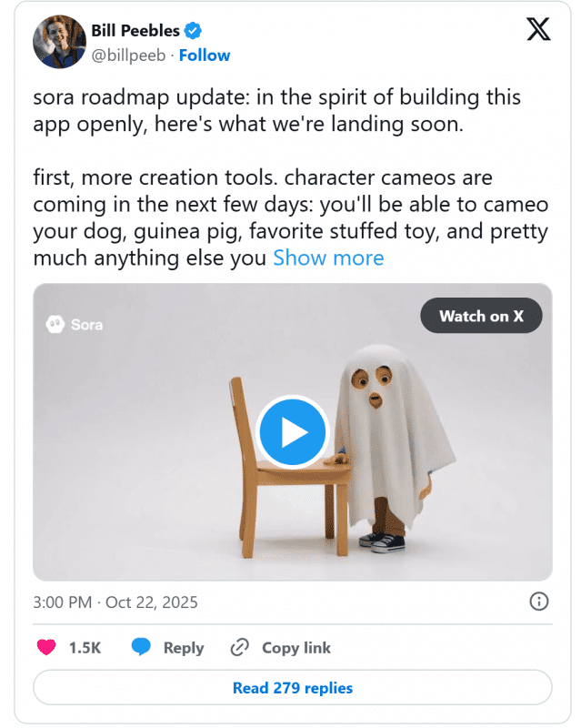Click the X logo icon
This screenshot has width=581, height=728.
pos(538,29)
